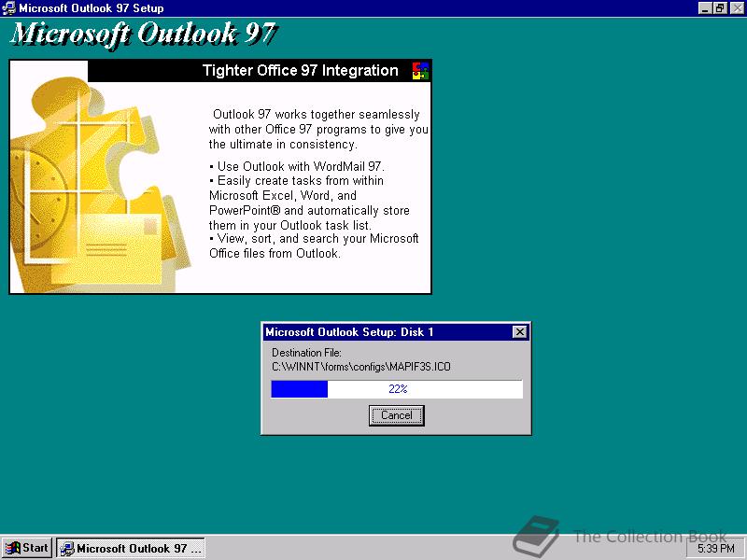This screenshot has width=747, height=560.
Task: Click the colorful puzzle icon in the banner header
Action: [420, 71]
